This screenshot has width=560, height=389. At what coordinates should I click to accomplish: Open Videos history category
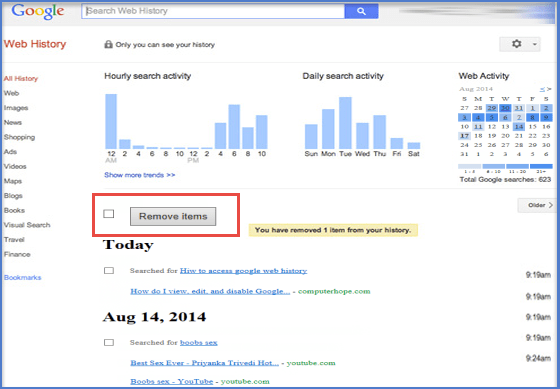(x=15, y=166)
